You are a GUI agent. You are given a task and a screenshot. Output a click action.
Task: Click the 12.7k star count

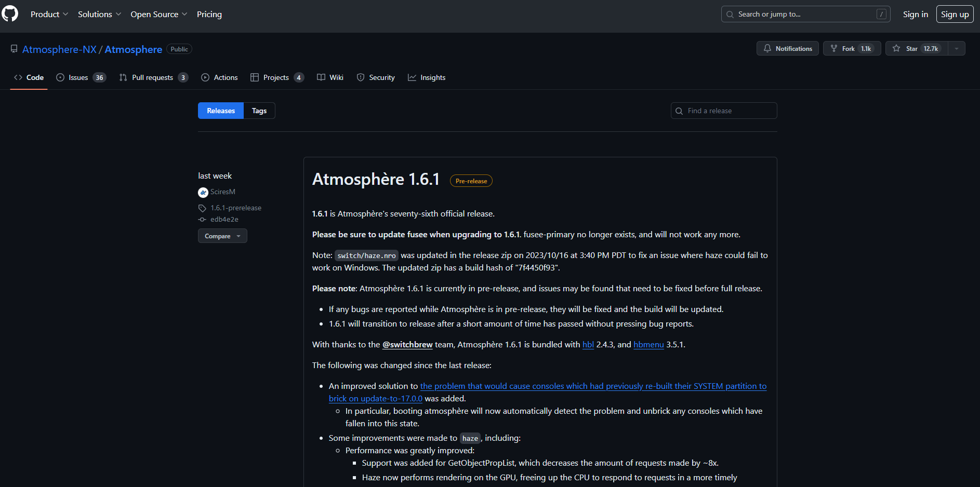(x=931, y=48)
